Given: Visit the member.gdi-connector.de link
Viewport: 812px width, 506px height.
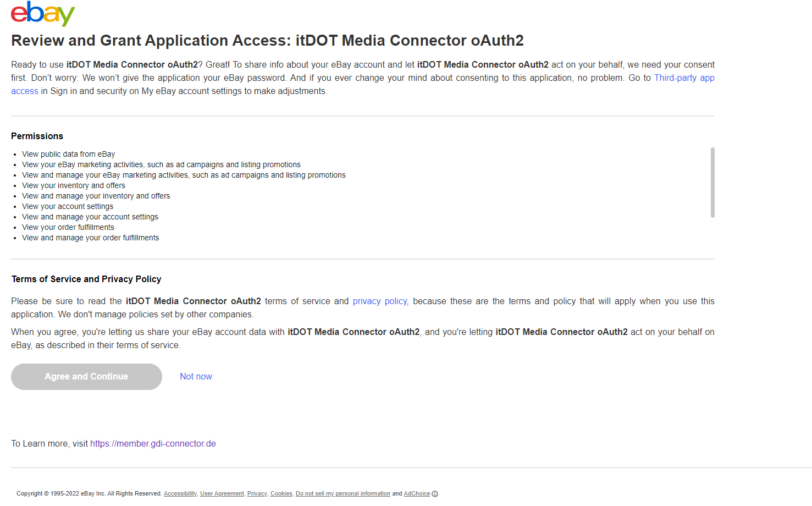Looking at the screenshot, I should tap(153, 444).
